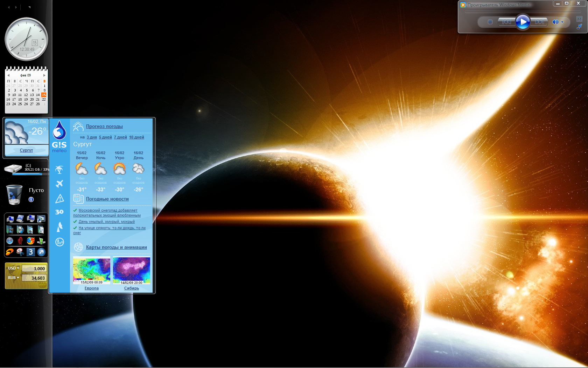The image size is (588, 368).
Task: Open the Control Panel icon in launcher gadget
Action: point(20,219)
